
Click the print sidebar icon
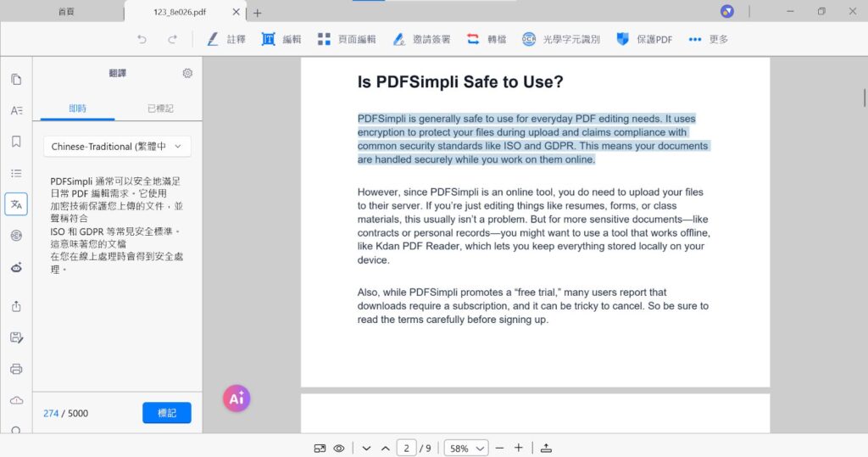click(x=16, y=369)
